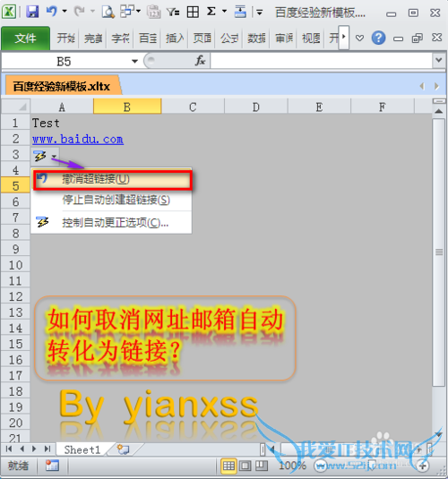Image resolution: width=448 pixels, height=479 pixels.
Task: Choose Stop Automatically Creating Hyperlinks (S)
Action: point(116,200)
